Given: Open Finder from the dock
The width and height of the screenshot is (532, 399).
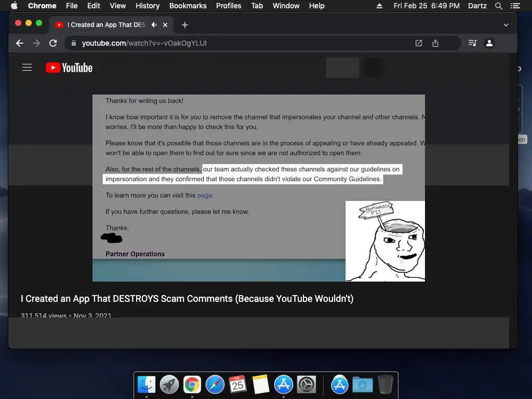Looking at the screenshot, I should click(147, 385).
